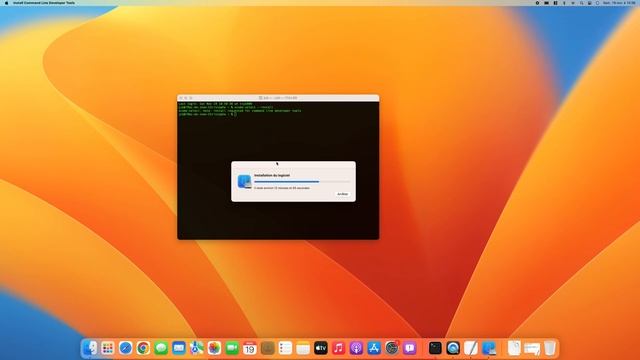Image resolution: width=640 pixels, height=360 pixels.
Task: Open Launchpad in the Dock
Action: pyautogui.click(x=108, y=348)
